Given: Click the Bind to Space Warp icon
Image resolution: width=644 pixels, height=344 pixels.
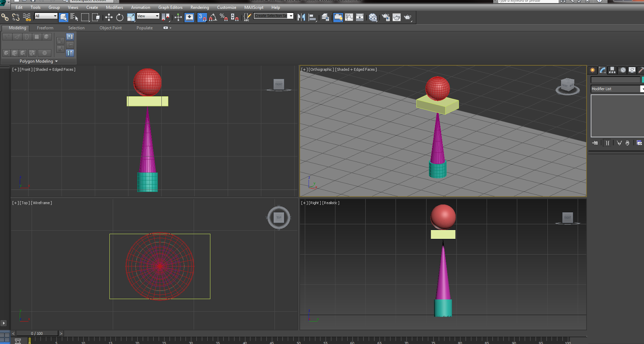Looking at the screenshot, I should [x=27, y=17].
